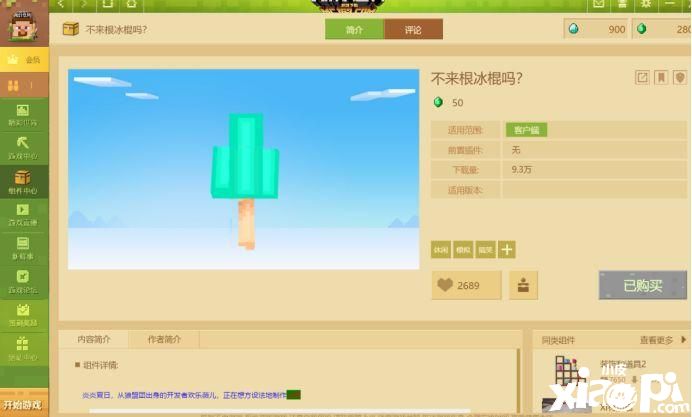Open 游戏论坛 forum section
The height and width of the screenshot is (417, 692).
24,282
